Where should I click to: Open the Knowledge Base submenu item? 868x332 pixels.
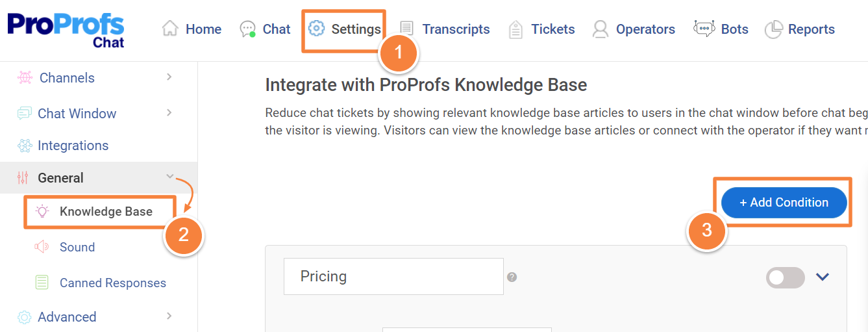click(x=106, y=212)
